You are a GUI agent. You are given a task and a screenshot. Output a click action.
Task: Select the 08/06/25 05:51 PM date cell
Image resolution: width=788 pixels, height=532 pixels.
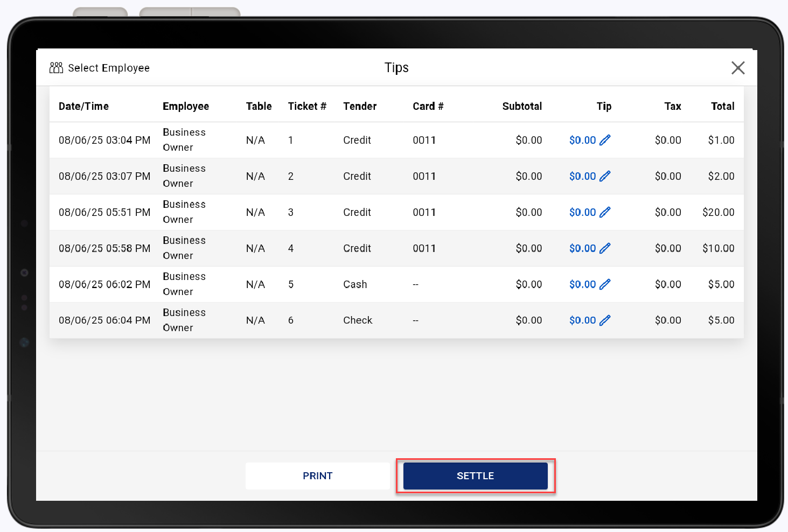click(x=104, y=212)
